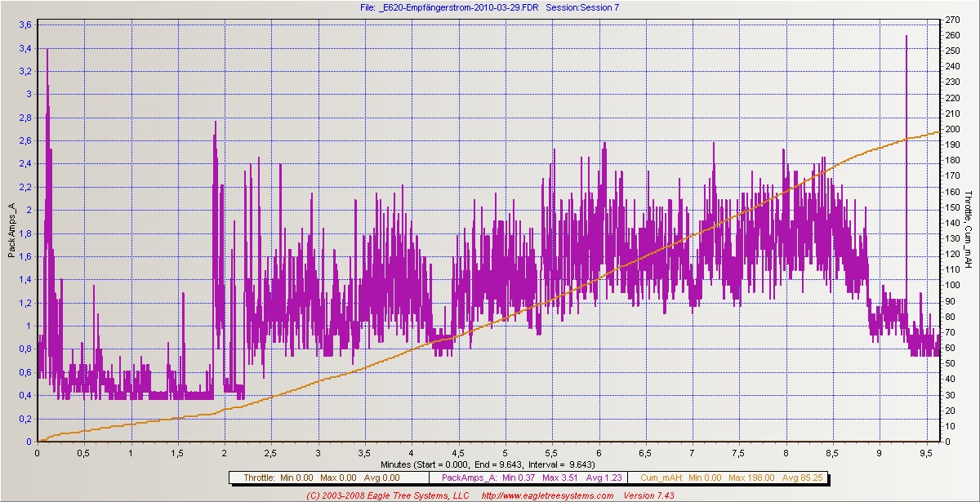Click the vertical PackAmps_A left axis label
Viewport: 980px width, 502px height.
[11, 231]
